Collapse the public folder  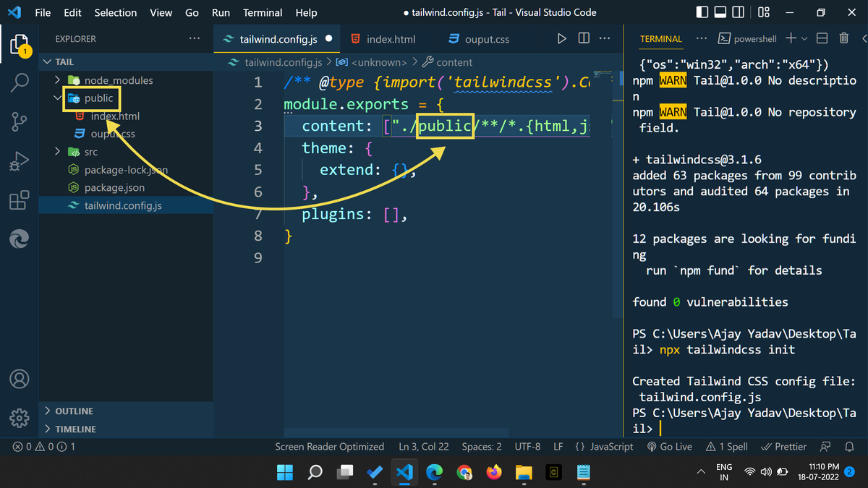[x=58, y=98]
